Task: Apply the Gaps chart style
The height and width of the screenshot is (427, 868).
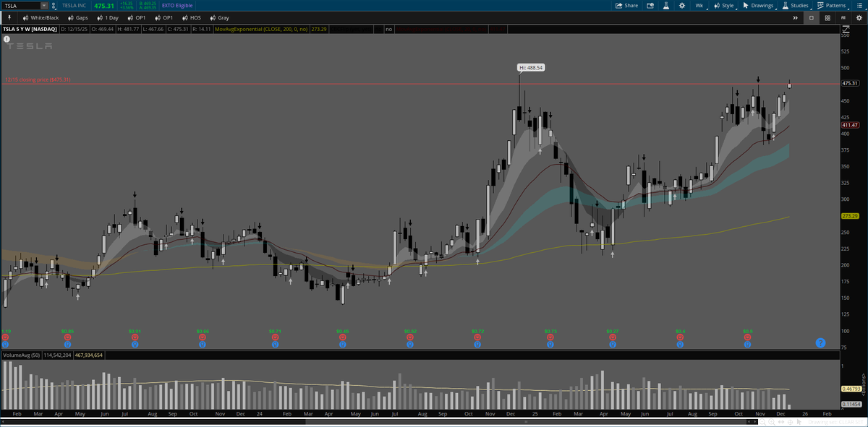Action: [x=77, y=17]
